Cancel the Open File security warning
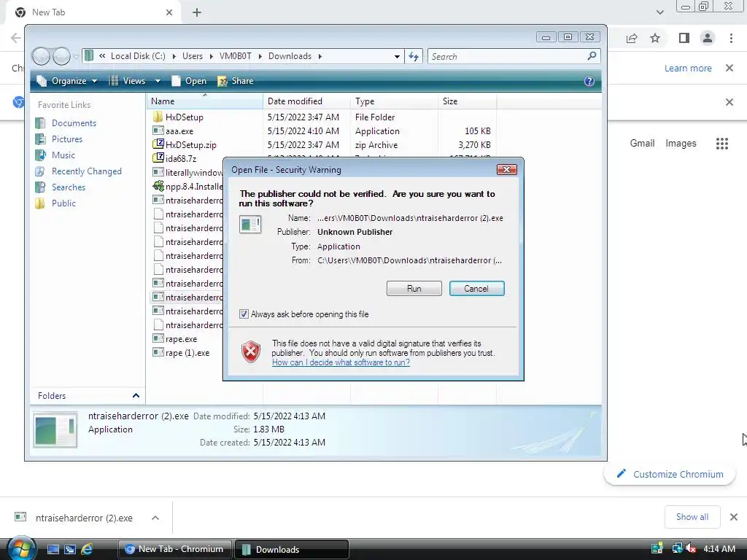This screenshot has width=747, height=560. tap(476, 289)
